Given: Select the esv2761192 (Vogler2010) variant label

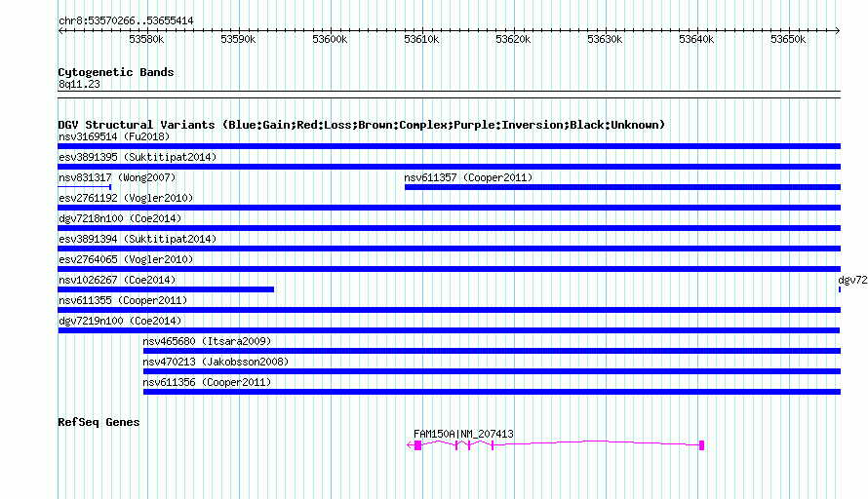Looking at the screenshot, I should point(126,198).
